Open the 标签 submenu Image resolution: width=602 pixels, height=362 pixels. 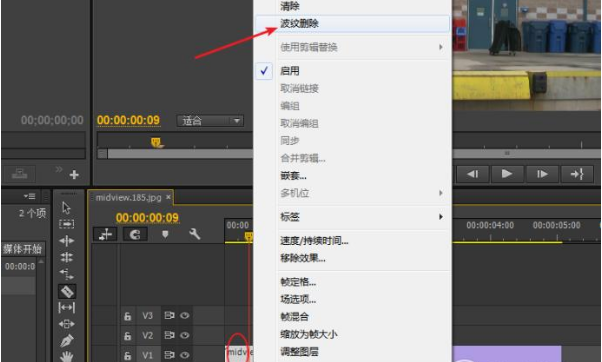(x=352, y=217)
